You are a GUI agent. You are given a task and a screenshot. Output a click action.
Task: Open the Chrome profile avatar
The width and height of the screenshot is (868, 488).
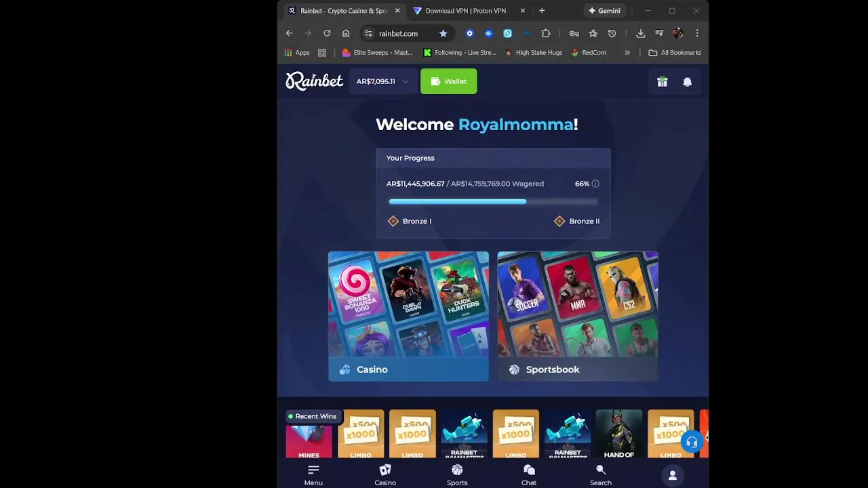(677, 33)
